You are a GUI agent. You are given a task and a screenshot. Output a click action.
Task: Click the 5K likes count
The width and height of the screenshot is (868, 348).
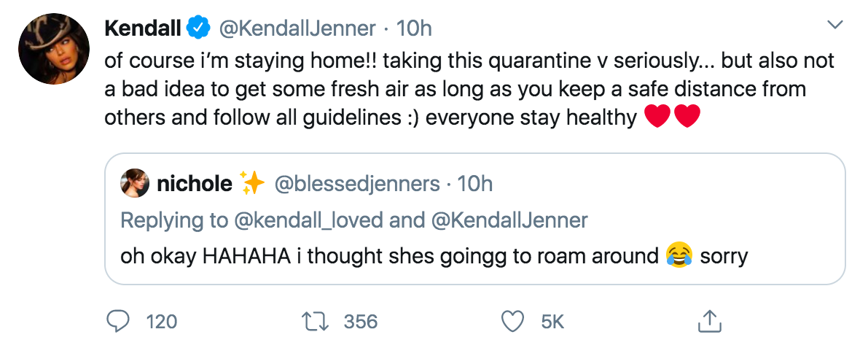(552, 322)
